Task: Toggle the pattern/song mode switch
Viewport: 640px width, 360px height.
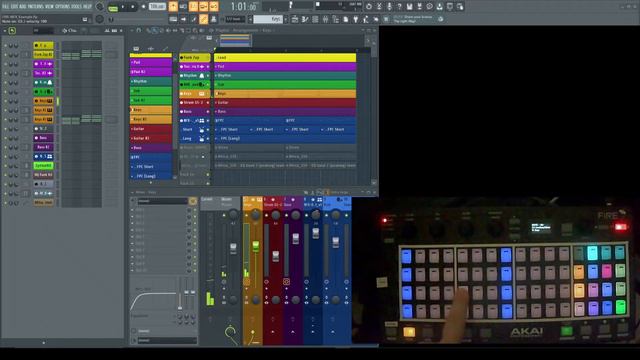Action: (x=113, y=8)
